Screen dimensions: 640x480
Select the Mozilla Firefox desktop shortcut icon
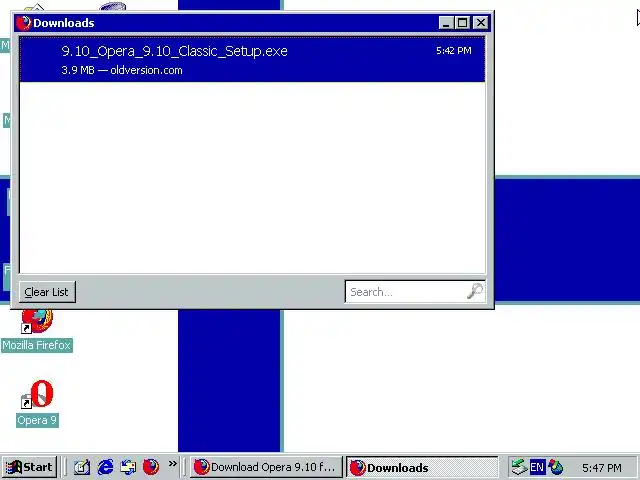[37, 322]
